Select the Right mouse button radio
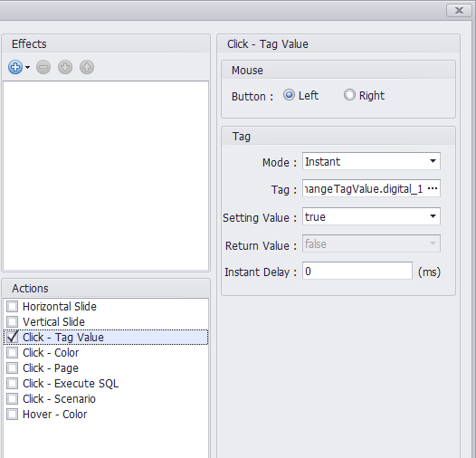 (349, 95)
